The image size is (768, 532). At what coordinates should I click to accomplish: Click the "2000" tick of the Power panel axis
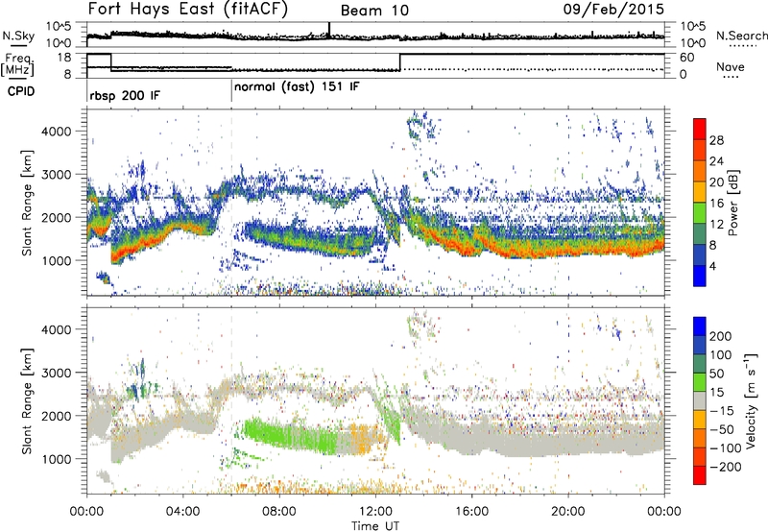(57, 217)
